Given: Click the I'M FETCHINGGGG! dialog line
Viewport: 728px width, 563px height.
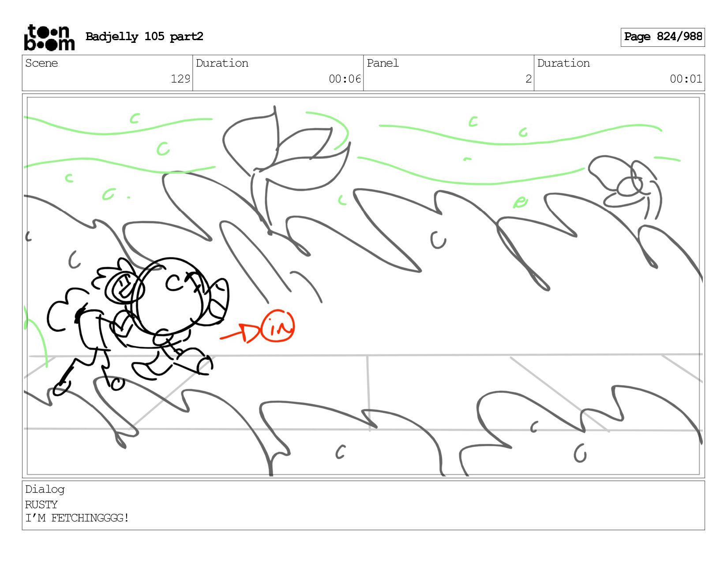Looking at the screenshot, I should pos(77,518).
